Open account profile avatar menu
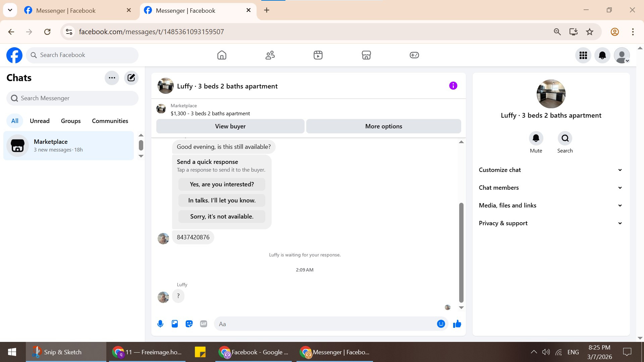The image size is (644, 362). (622, 55)
